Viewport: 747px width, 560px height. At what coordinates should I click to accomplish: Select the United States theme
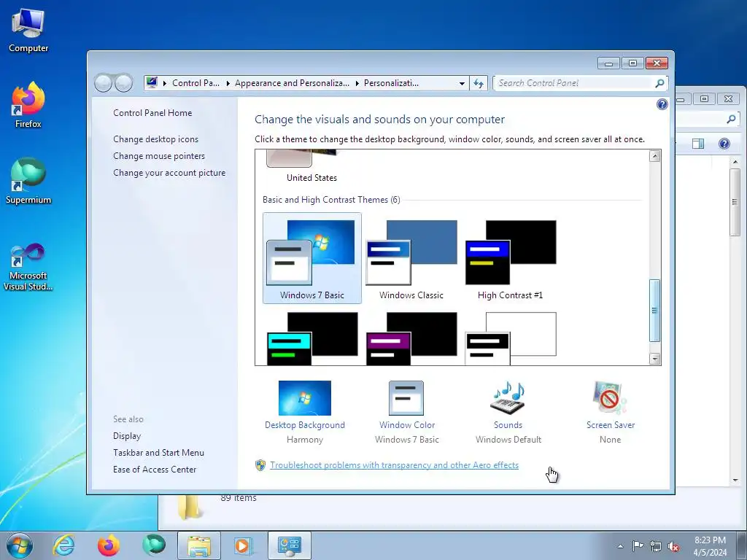(x=312, y=167)
